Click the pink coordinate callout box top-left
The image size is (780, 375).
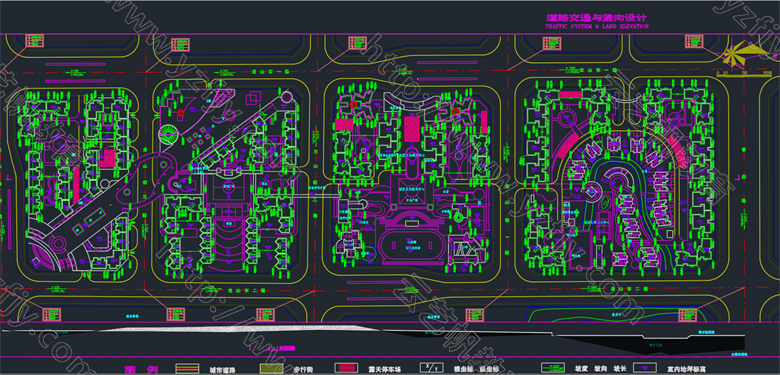(34, 41)
